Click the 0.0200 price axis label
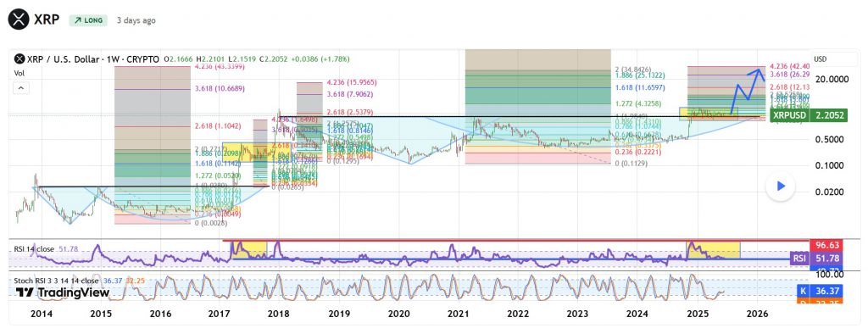The width and height of the screenshot is (868, 334). (x=829, y=192)
